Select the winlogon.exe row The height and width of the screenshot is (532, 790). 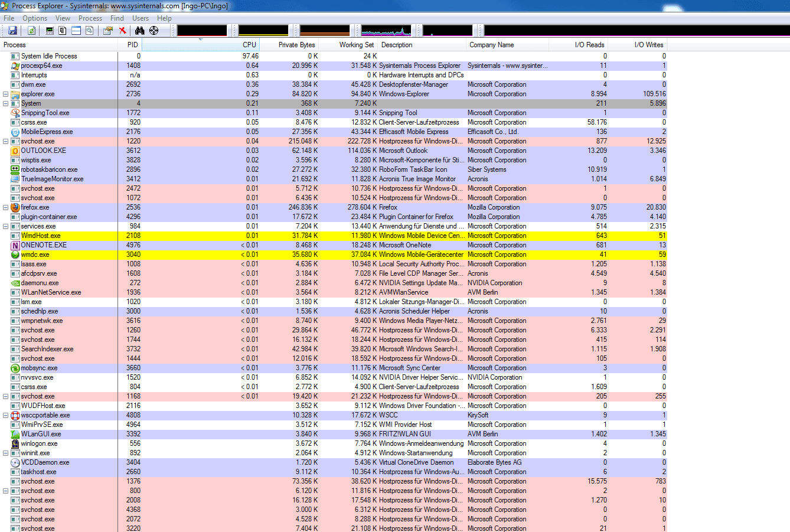(x=334, y=443)
